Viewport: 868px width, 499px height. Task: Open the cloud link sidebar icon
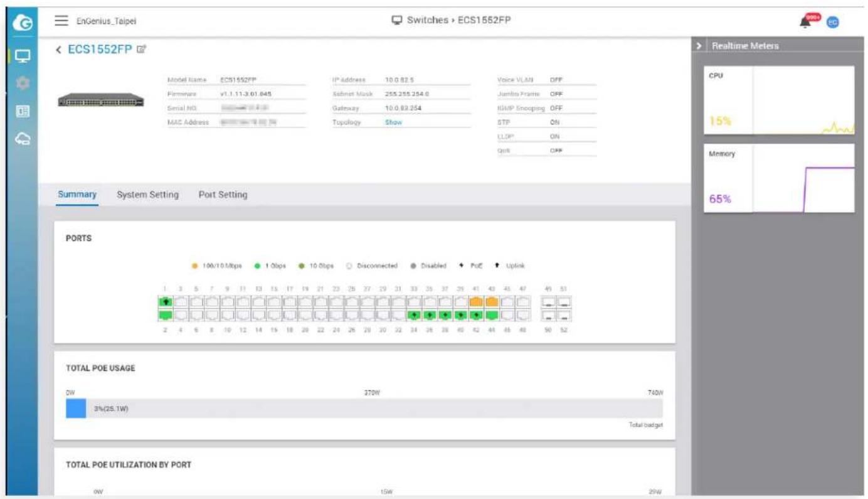22,139
